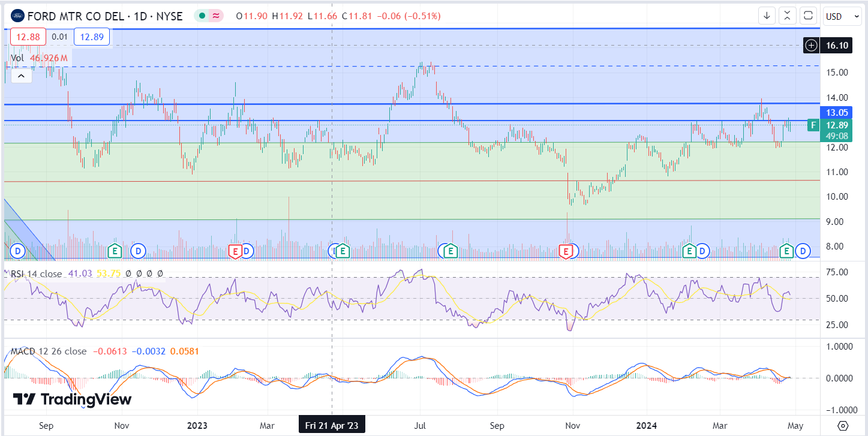868x436 pixels.
Task: Maximize the chart pane with the square icon
Action: 809,16
